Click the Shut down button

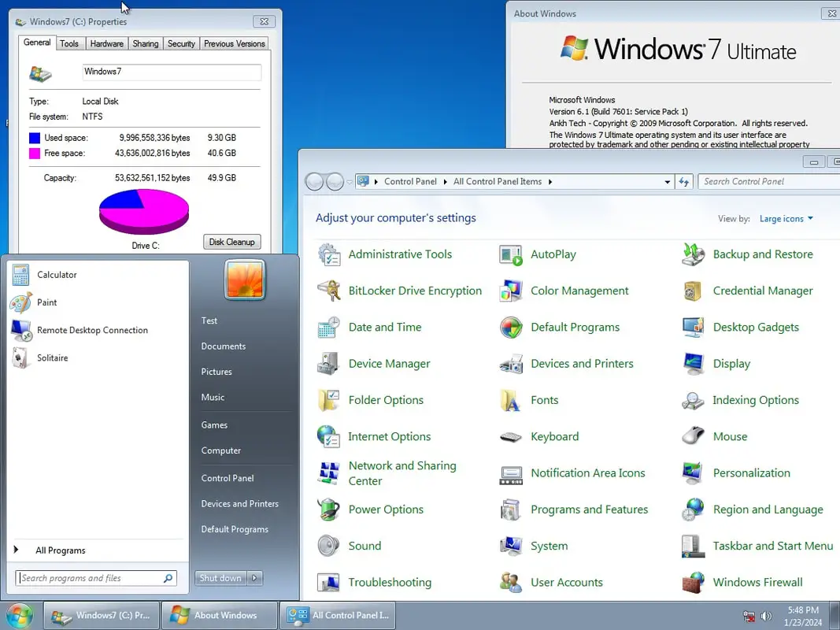(x=220, y=578)
